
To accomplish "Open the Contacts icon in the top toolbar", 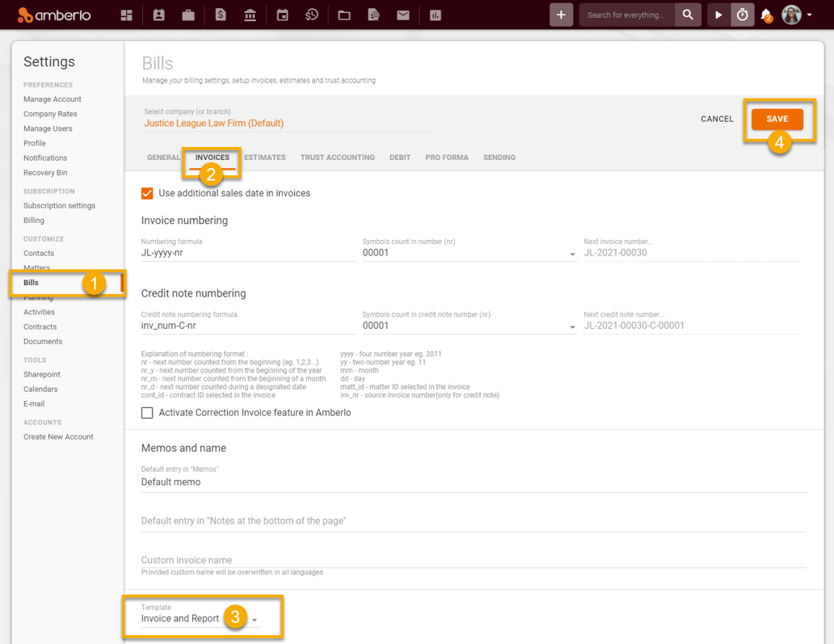I will [158, 15].
